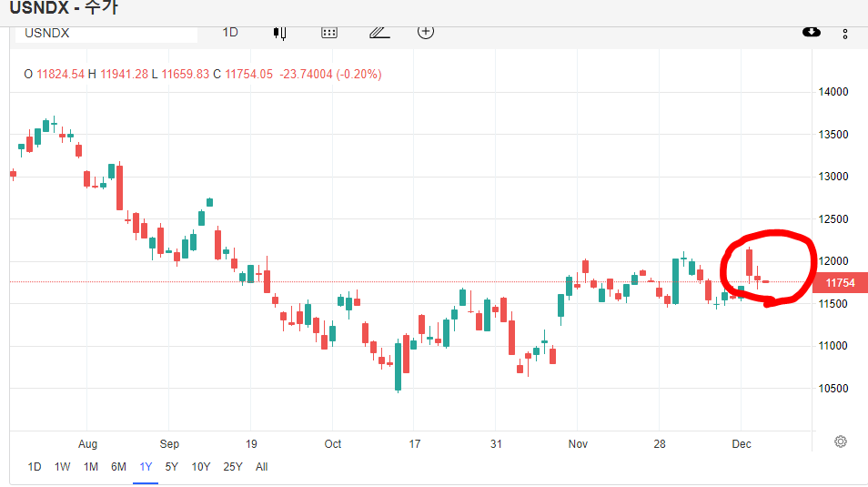Click the Sep date axis label
The image size is (868, 487).
[169, 444]
